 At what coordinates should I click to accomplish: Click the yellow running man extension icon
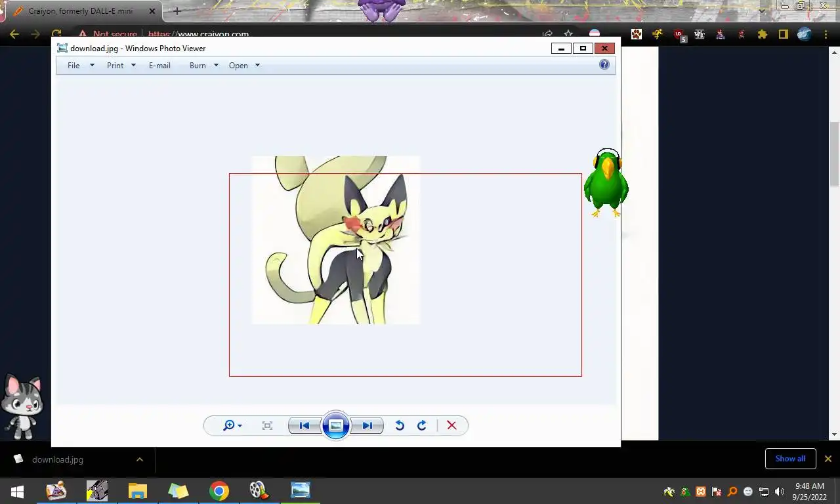[658, 34]
